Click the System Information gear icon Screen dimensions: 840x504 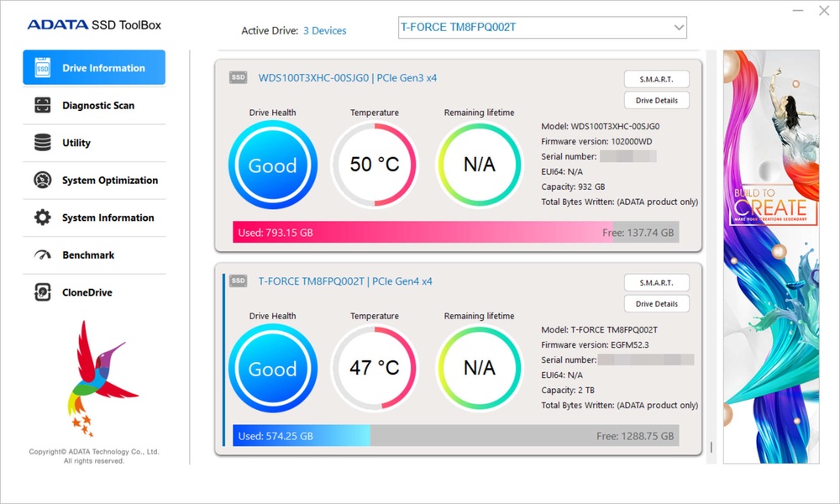[42, 218]
